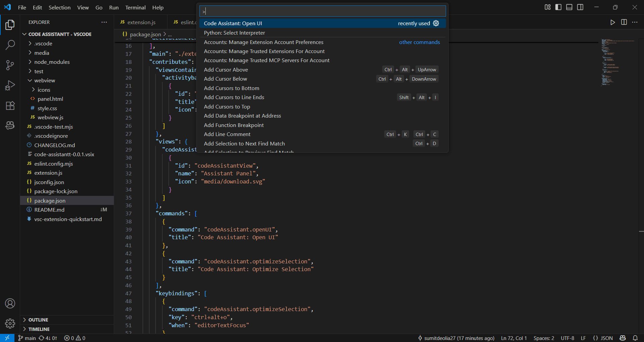Click Ln 72, Col 1 status

pyautogui.click(x=514, y=338)
